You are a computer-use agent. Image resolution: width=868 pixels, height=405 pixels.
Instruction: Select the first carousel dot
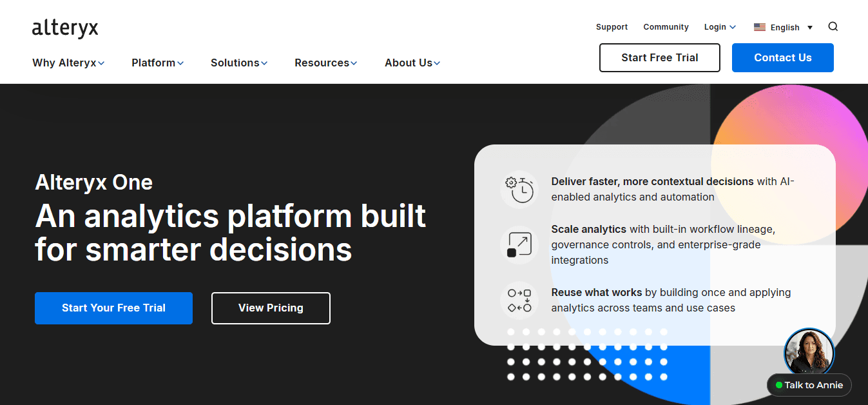point(510,331)
